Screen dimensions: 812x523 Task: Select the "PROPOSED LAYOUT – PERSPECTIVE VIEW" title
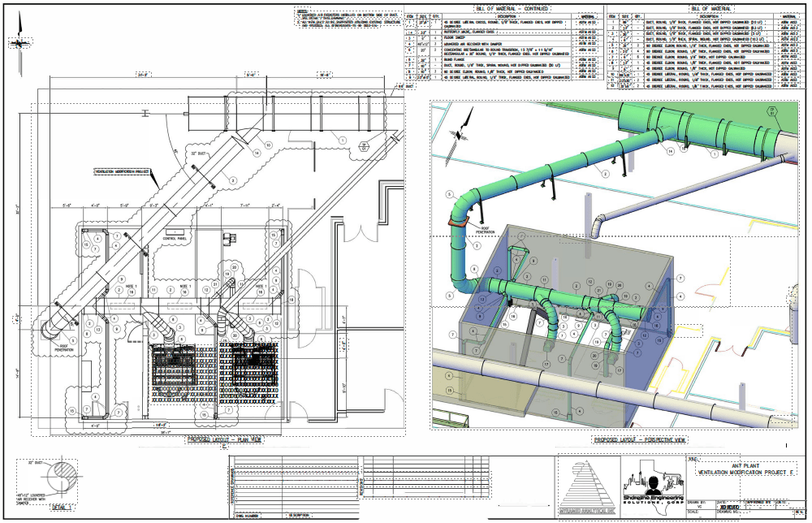click(x=640, y=440)
